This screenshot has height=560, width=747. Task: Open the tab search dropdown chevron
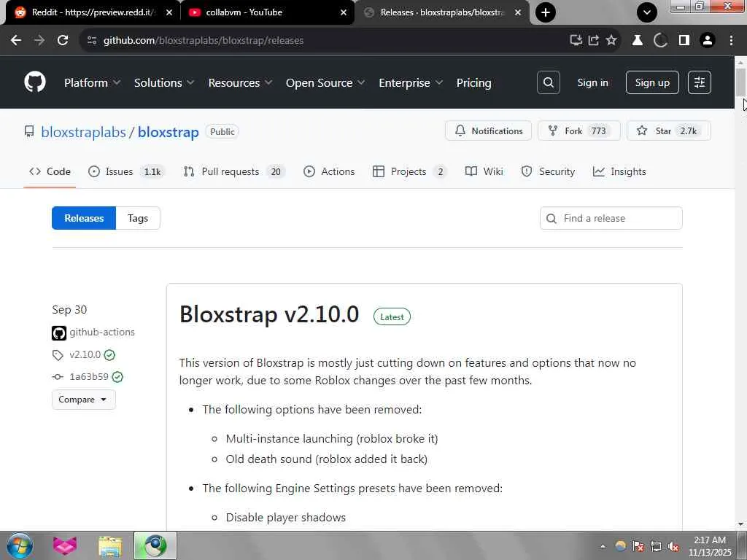click(x=647, y=12)
